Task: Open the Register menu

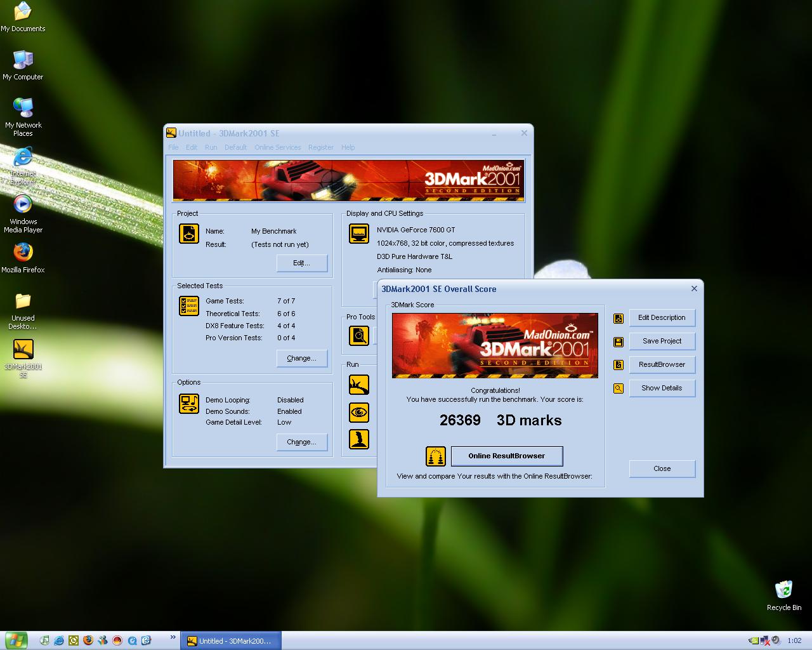Action: (x=321, y=147)
